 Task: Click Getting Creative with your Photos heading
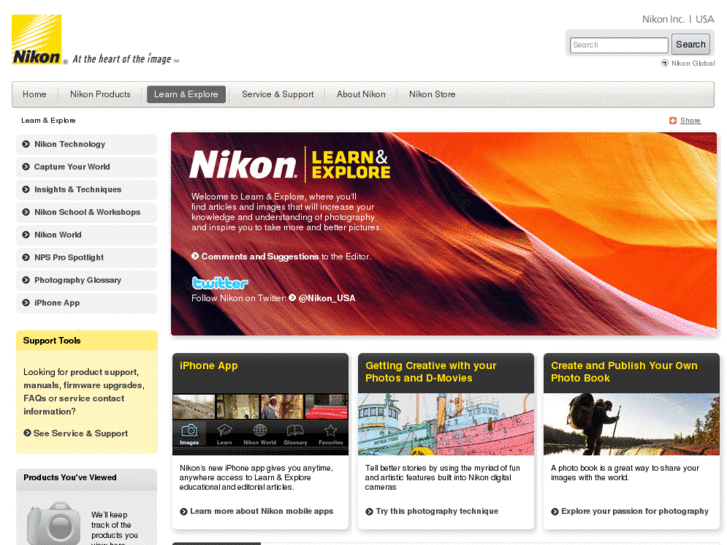click(x=431, y=372)
